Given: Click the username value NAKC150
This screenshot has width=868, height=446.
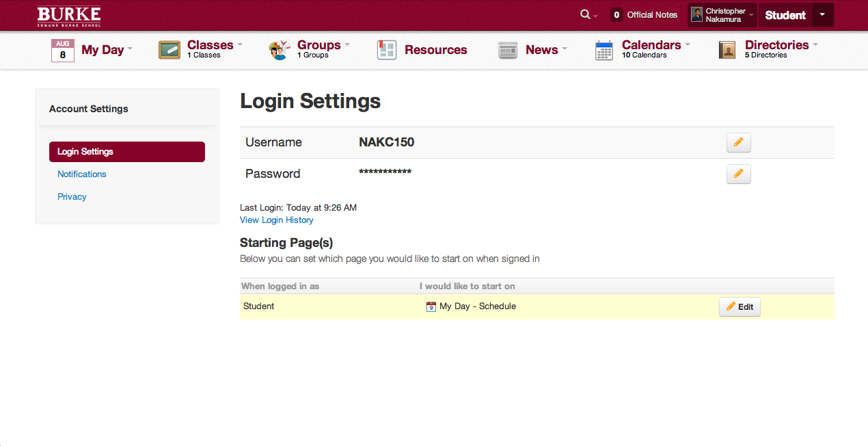Looking at the screenshot, I should click(387, 142).
